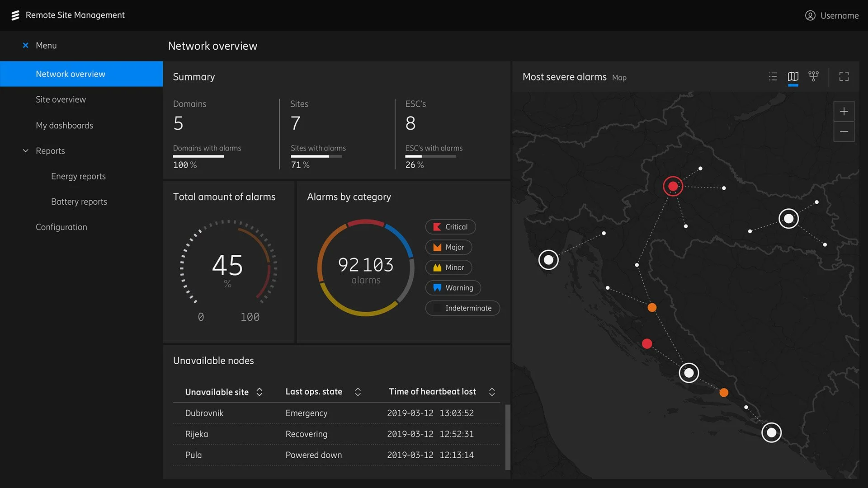Click the Ericsson logo icon
Image resolution: width=868 pixels, height=488 pixels.
(15, 15)
